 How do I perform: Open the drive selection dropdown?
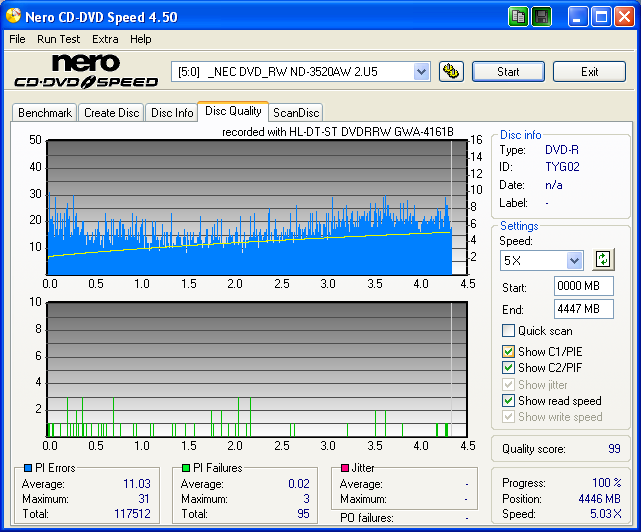pyautogui.click(x=421, y=72)
